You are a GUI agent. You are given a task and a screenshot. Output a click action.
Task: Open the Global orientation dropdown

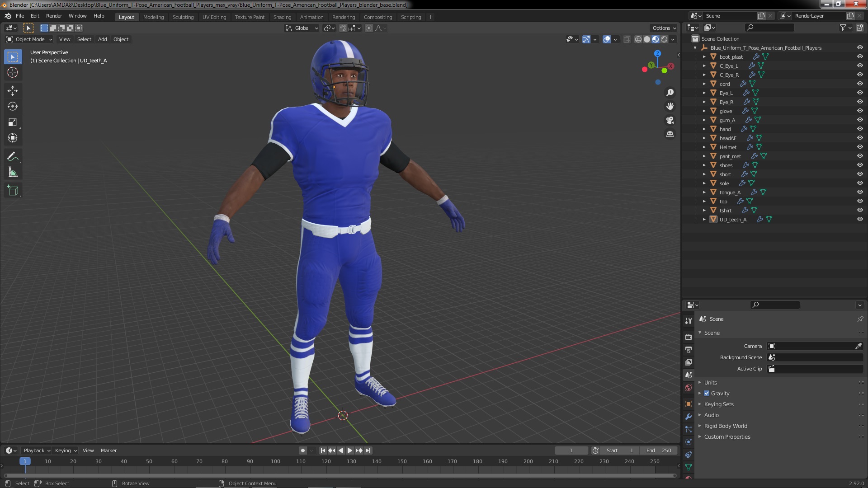(x=302, y=28)
